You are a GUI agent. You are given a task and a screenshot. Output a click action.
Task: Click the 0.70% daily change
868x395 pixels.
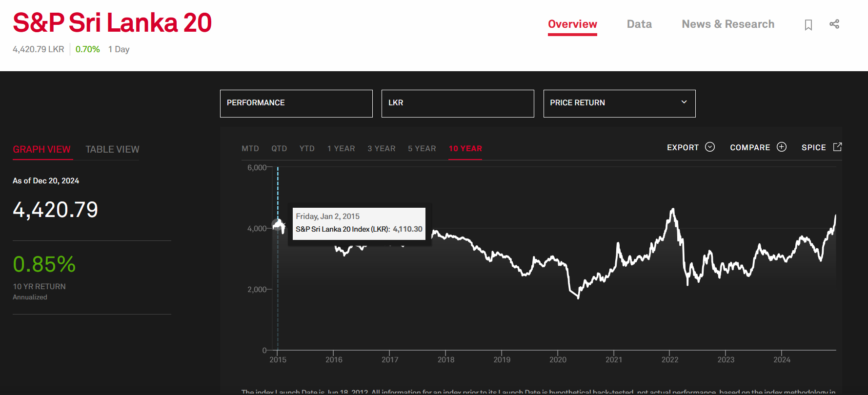tap(88, 49)
